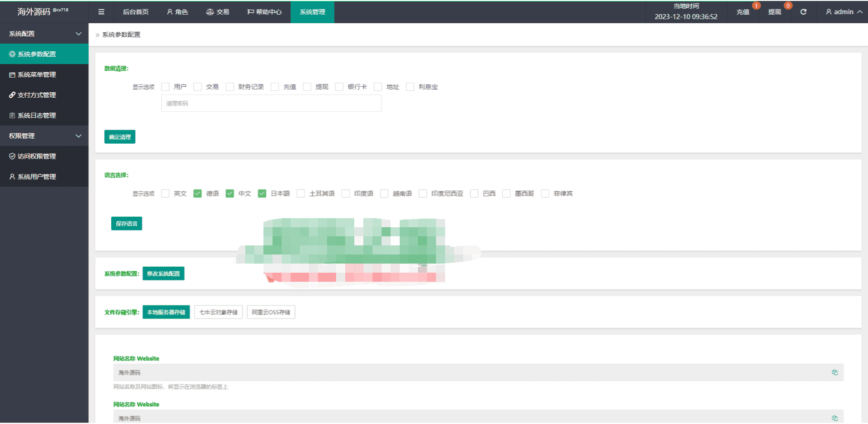
Task: Check the 用户 data cleanup checkbox
Action: click(x=165, y=87)
